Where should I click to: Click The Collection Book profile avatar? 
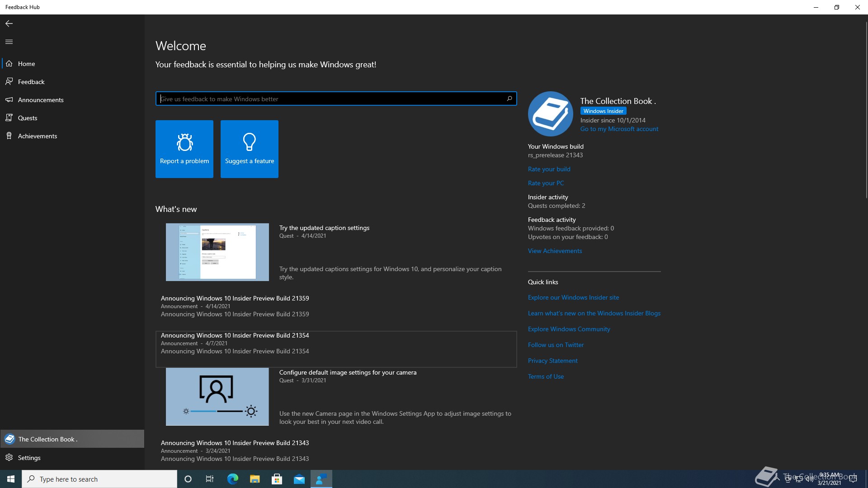[551, 114]
